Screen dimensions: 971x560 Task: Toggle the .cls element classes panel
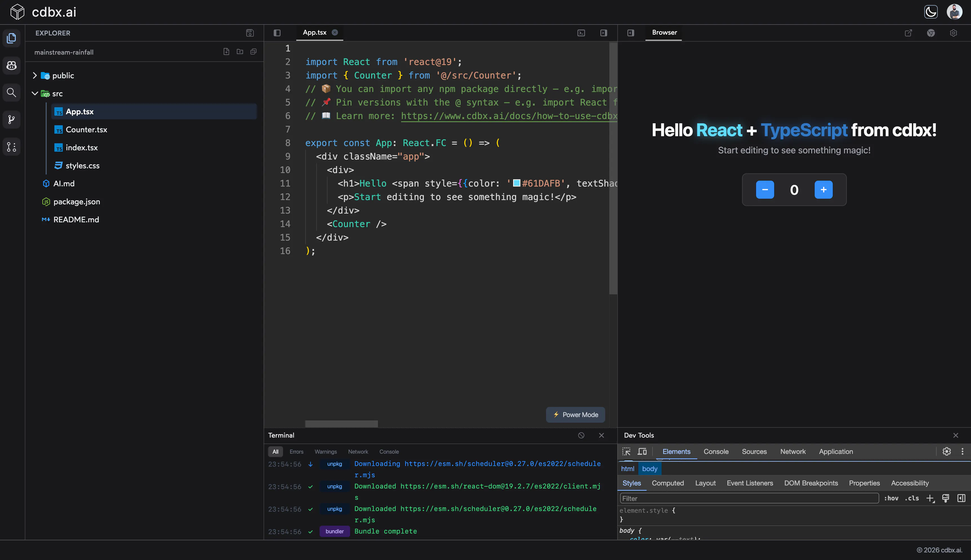coord(912,498)
